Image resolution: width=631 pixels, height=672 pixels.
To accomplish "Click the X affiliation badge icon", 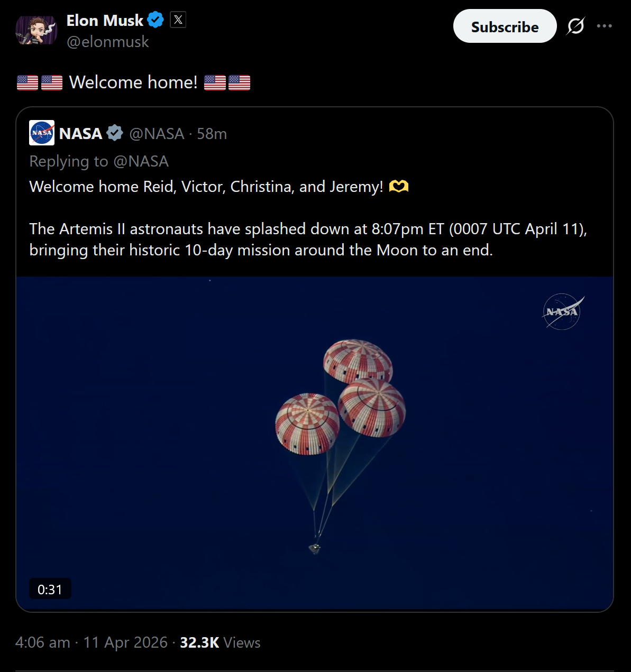I will pos(178,20).
